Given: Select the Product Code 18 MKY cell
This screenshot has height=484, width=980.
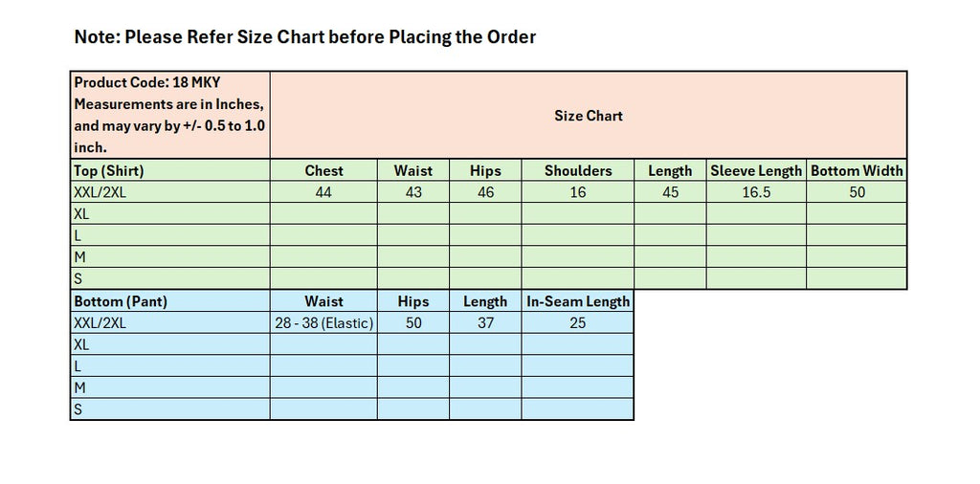Looking at the screenshot, I should point(169,115).
